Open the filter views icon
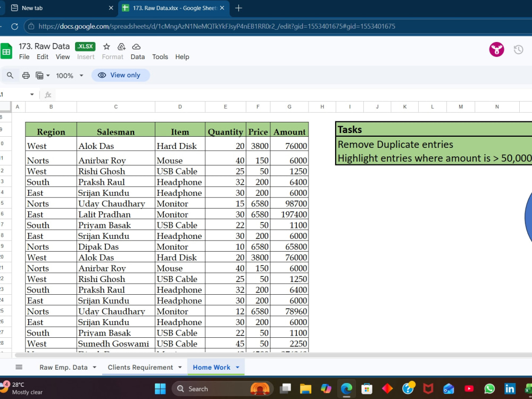The width and height of the screenshot is (532, 399). (x=40, y=76)
